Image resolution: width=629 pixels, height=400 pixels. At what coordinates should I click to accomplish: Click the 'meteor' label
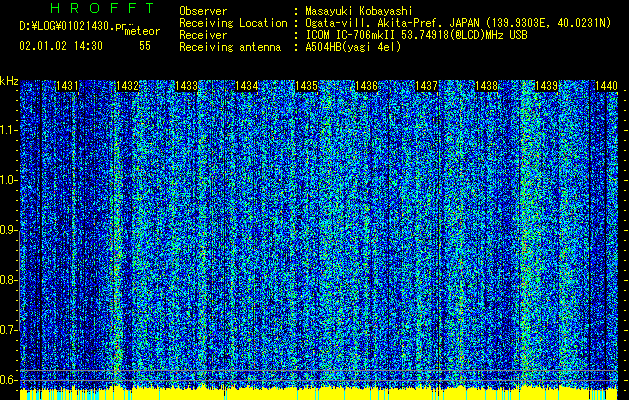(142, 31)
